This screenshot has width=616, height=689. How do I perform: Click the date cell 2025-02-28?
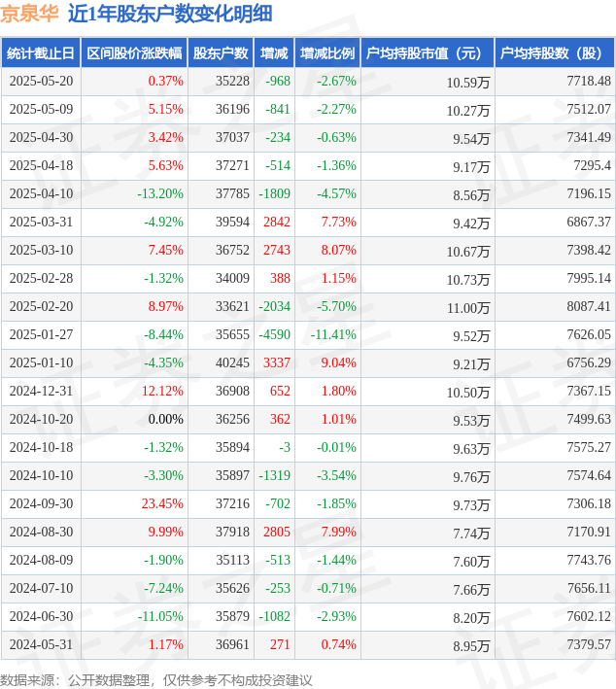pos(42,278)
